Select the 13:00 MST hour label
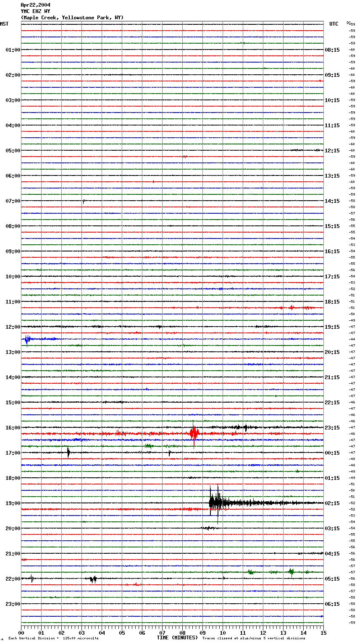 (13, 352)
